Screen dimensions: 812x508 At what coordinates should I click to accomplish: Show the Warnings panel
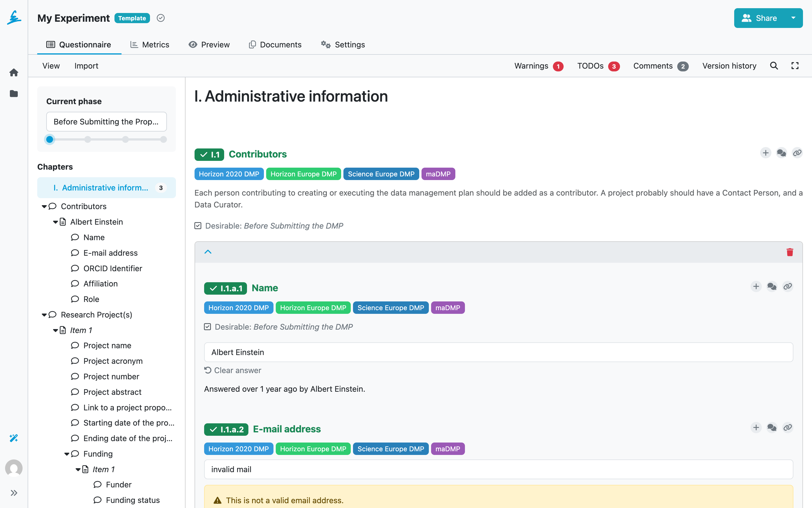tap(539, 66)
